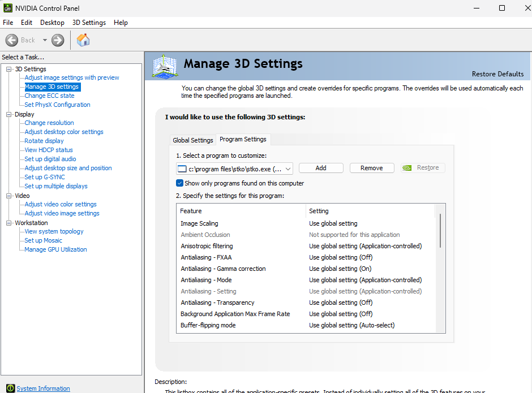Collapse the 3D Settings tree node

pos(9,69)
